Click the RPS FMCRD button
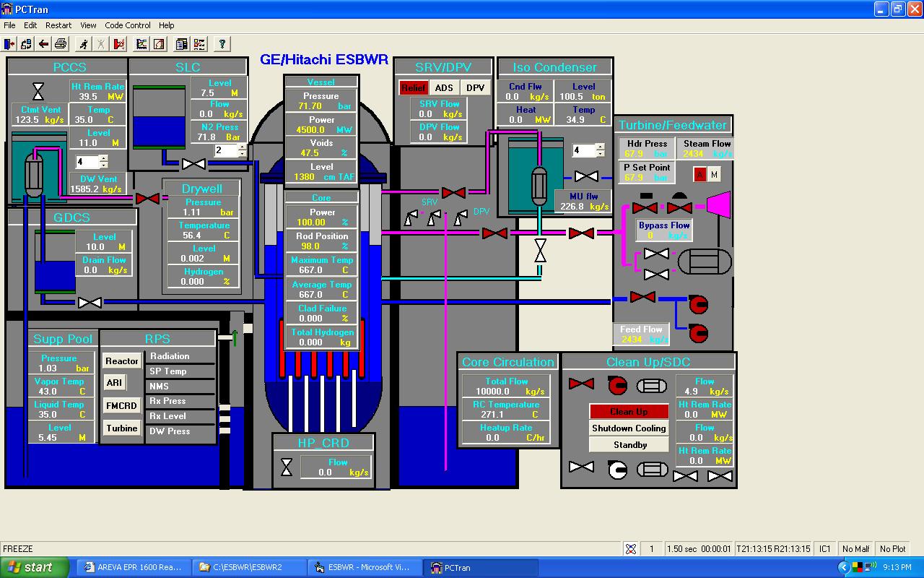The image size is (924, 578). (121, 406)
